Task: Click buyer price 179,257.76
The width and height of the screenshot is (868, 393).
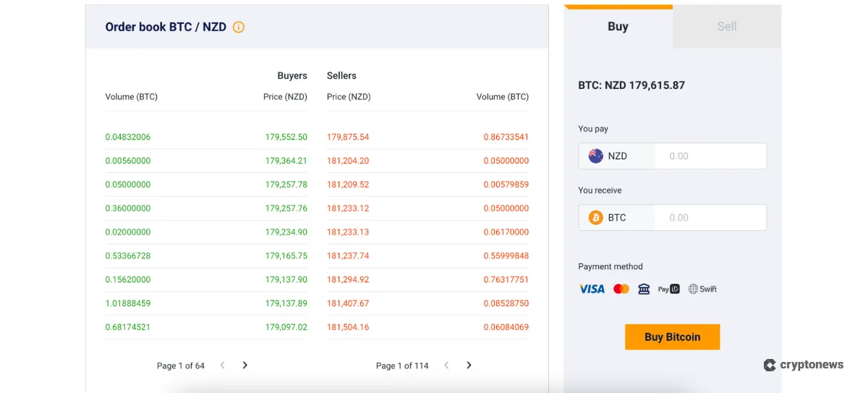Action: (286, 208)
